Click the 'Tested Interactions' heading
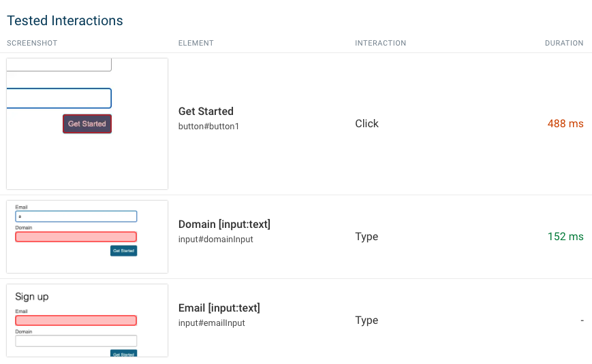The width and height of the screenshot is (592, 364). pos(65,21)
